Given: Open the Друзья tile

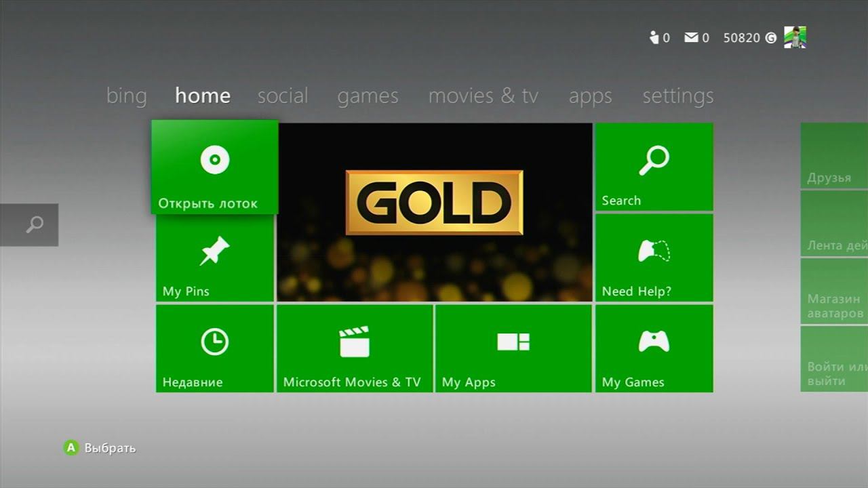Looking at the screenshot, I should click(834, 155).
